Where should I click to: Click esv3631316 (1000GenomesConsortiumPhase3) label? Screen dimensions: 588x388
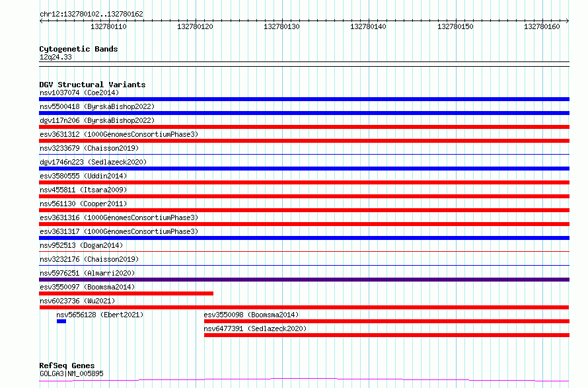coord(119,217)
